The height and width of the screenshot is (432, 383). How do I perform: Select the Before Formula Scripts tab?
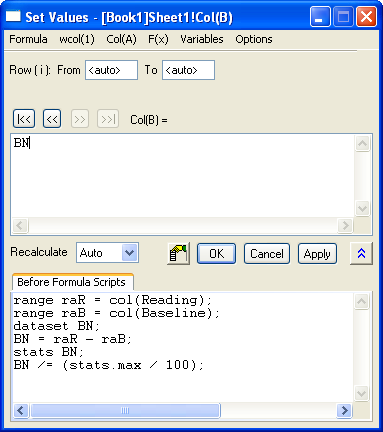72,282
